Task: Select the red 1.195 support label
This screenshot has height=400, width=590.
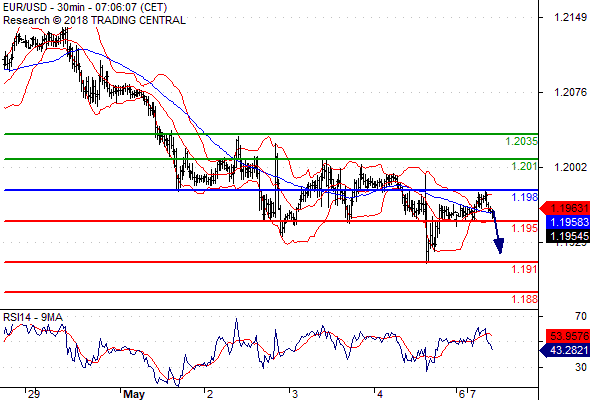Action: [525, 228]
